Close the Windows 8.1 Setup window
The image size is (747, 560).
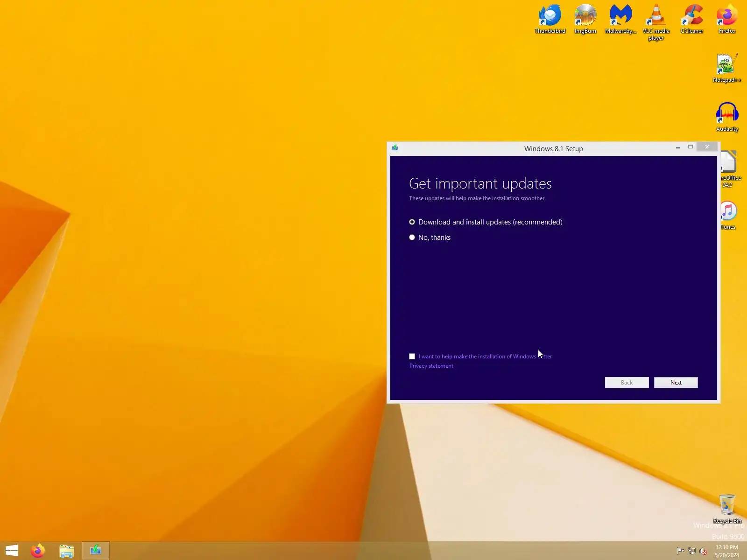[707, 147]
